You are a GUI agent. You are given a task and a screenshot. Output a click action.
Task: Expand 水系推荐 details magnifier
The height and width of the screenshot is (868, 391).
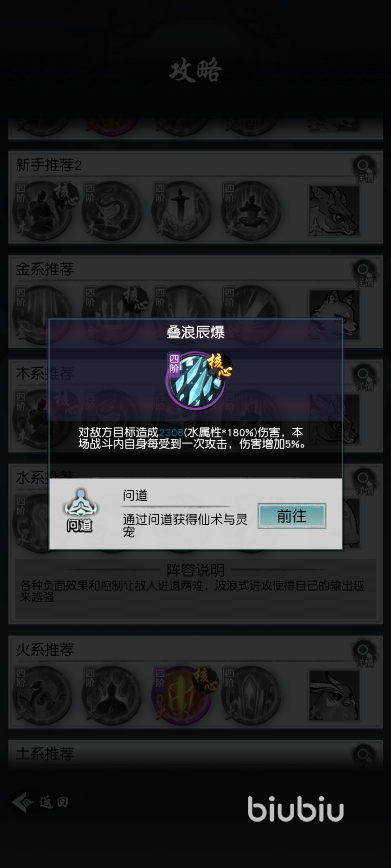pos(364,482)
